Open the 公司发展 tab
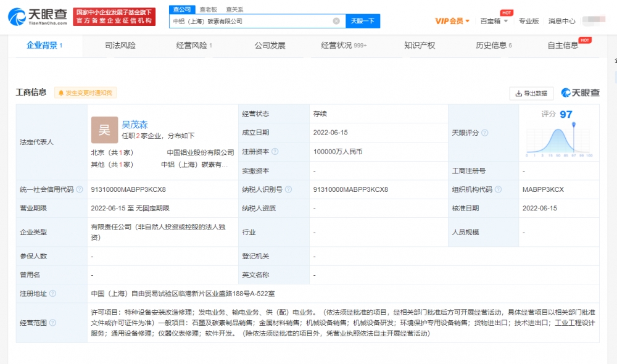Viewport: 617px width, 364px height. (270, 46)
